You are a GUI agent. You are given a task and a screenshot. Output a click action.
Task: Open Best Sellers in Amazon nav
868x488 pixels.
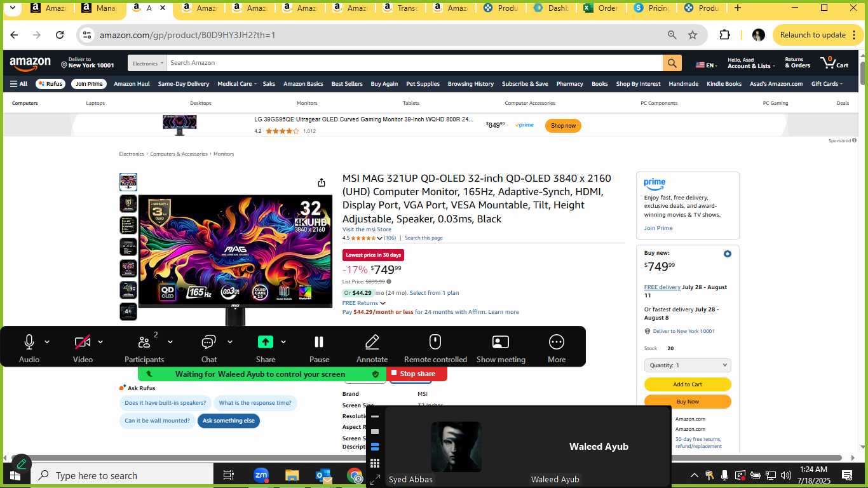click(x=347, y=84)
